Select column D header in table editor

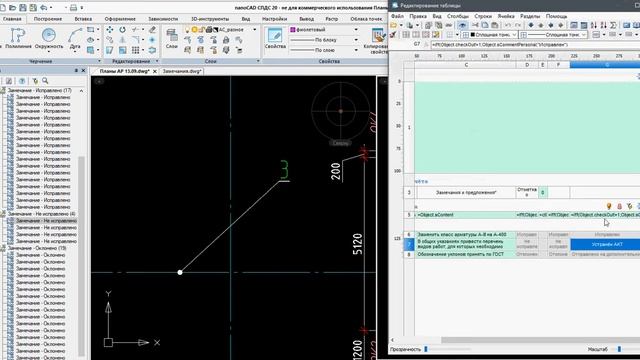click(527, 65)
